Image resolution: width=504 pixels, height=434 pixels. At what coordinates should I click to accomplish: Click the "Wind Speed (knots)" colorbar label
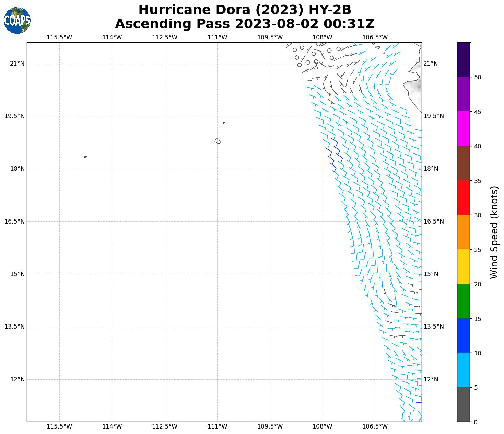point(494,232)
